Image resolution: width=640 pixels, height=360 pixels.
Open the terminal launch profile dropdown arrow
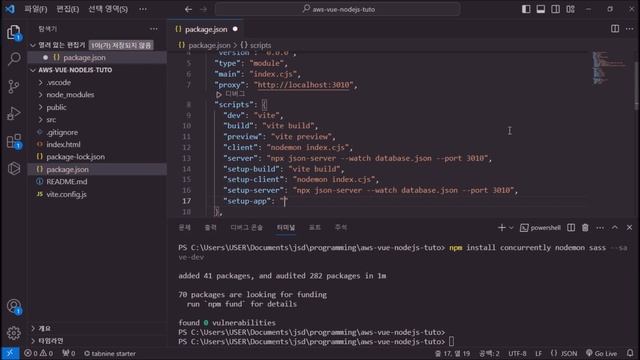(x=511, y=228)
